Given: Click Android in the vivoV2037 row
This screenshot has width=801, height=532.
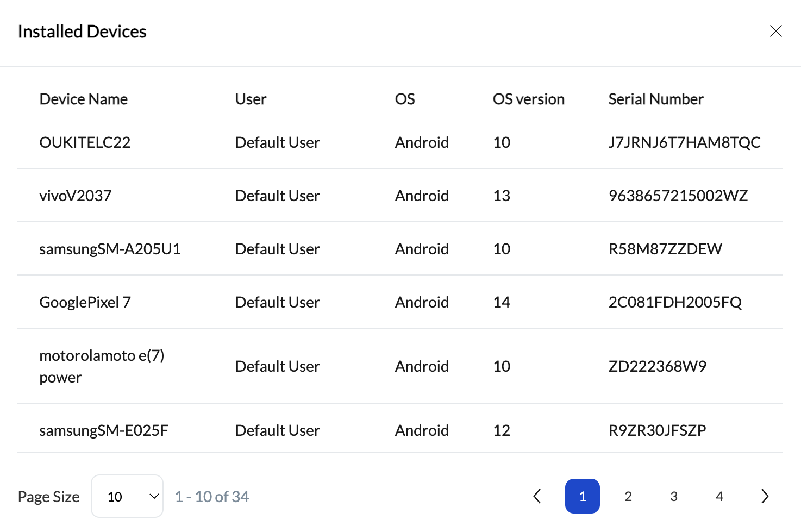Looking at the screenshot, I should (x=422, y=196).
